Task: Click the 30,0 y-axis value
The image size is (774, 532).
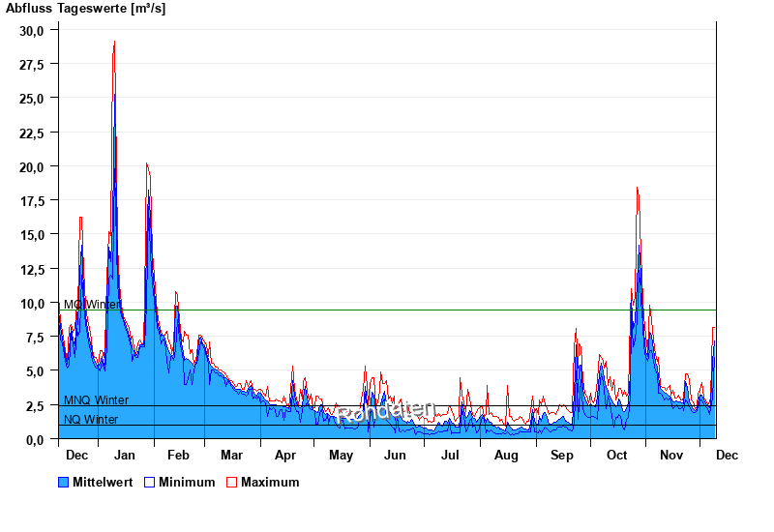Action: click(x=32, y=30)
